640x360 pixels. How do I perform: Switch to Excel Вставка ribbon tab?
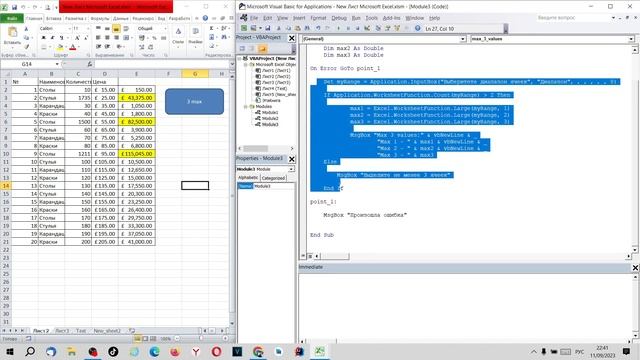pyautogui.click(x=53, y=18)
